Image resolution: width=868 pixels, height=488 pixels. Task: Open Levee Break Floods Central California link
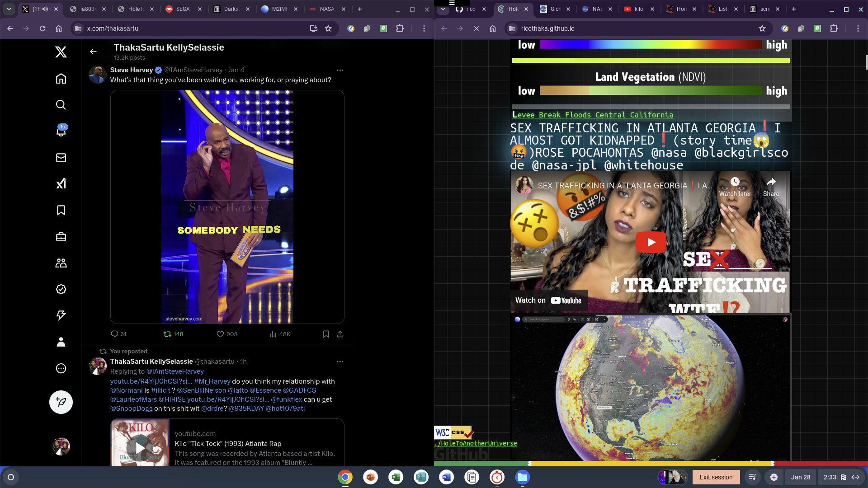tap(593, 115)
